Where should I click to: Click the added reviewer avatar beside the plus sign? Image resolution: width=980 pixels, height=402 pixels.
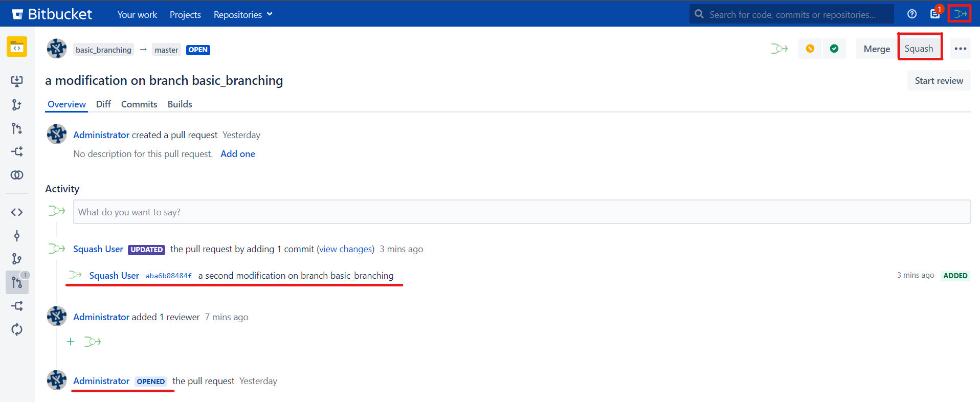(x=93, y=342)
